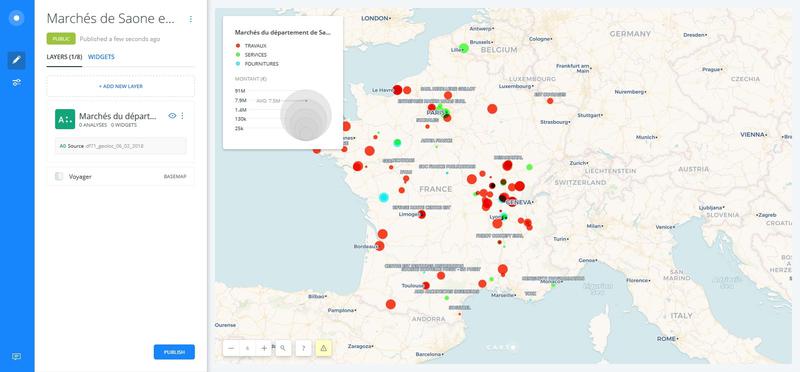Click the 91M legend value
The height and width of the screenshot is (372, 800).
(240, 90)
